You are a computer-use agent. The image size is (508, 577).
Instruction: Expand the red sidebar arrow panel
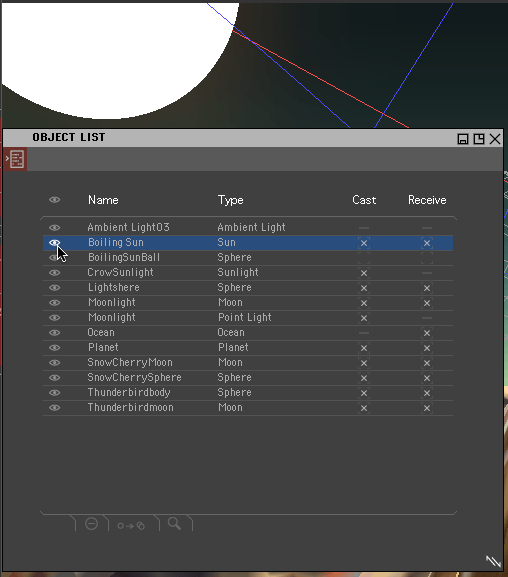coord(7,159)
